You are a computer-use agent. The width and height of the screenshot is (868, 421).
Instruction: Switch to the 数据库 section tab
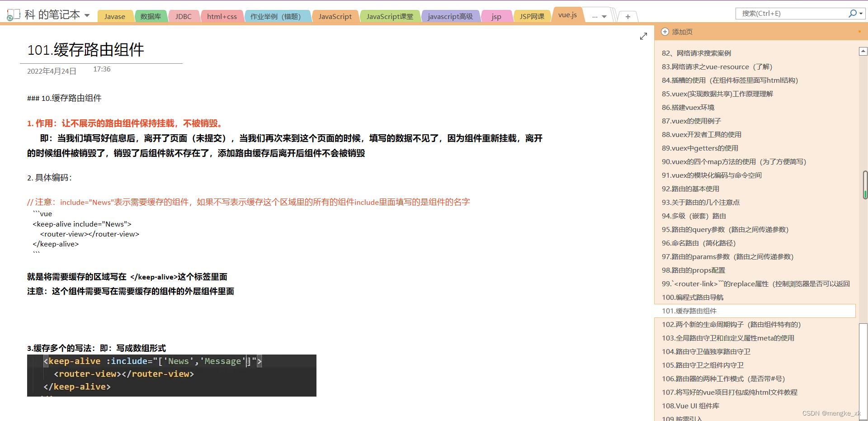pyautogui.click(x=151, y=16)
